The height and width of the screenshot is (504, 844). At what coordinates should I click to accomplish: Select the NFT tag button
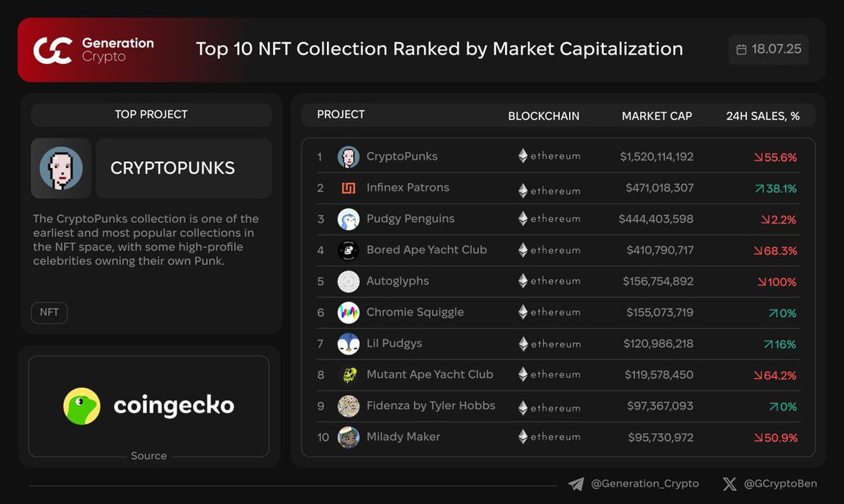49,312
